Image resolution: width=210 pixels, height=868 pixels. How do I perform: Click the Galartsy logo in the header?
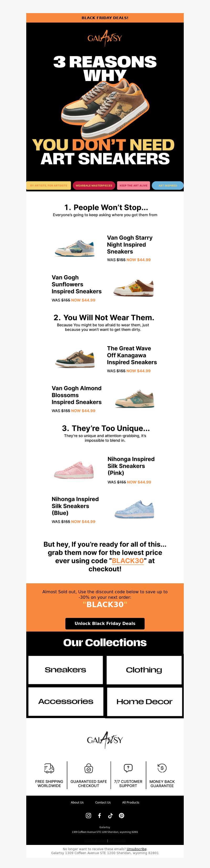(105, 38)
